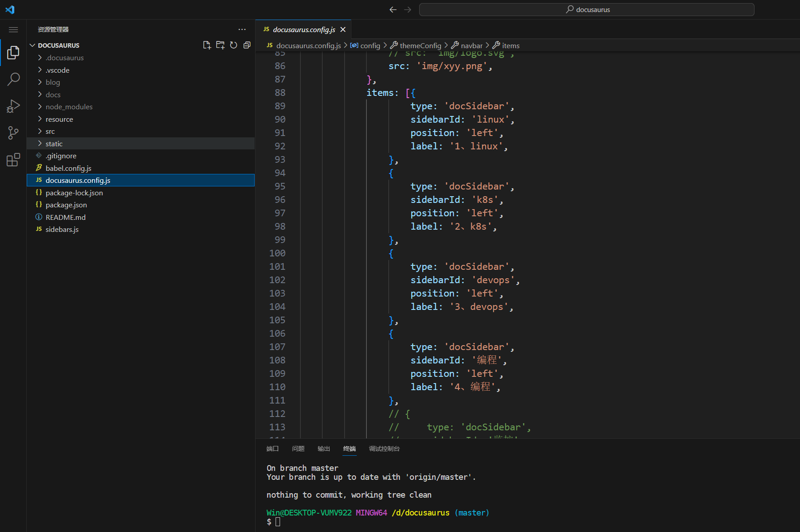This screenshot has width=800, height=532.
Task: Open the Extensions view
Action: point(13,160)
